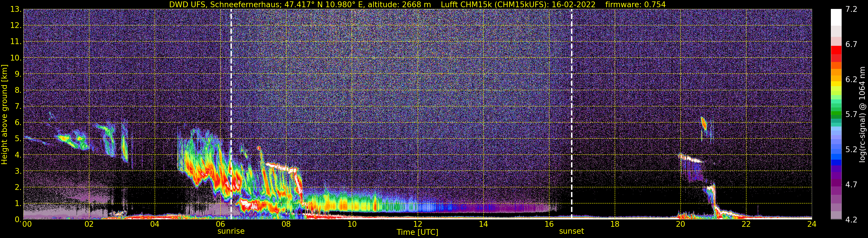Click the '6.' height axis tick label
Image resolution: width=868 pixels, height=238 pixels.
(x=18, y=123)
